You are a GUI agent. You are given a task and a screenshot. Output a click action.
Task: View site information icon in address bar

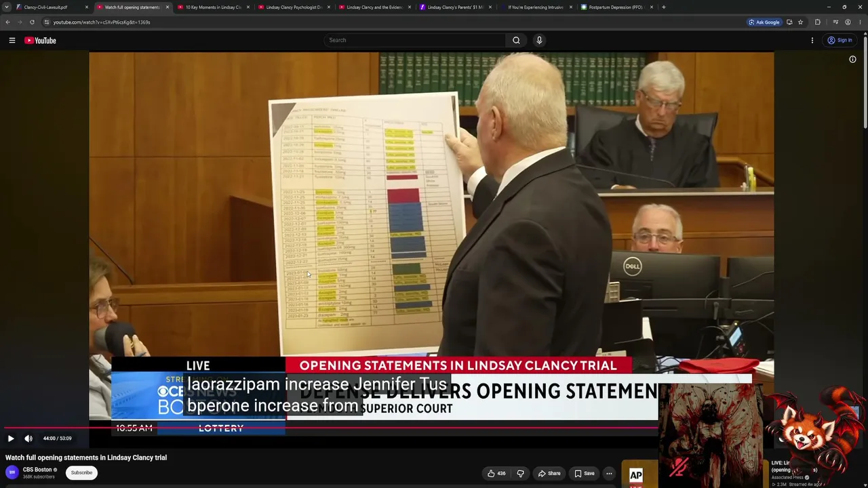[47, 22]
